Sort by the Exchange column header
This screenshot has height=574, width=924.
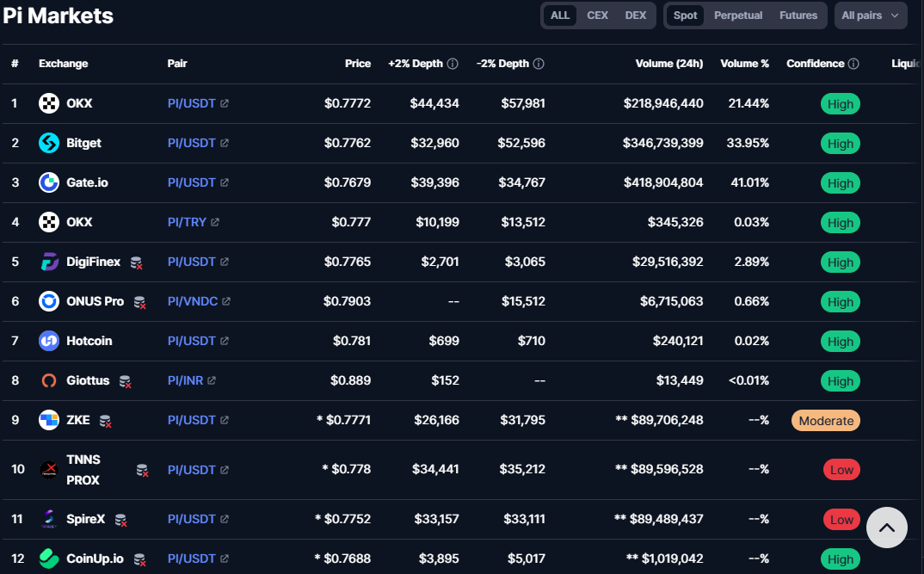[x=63, y=64]
